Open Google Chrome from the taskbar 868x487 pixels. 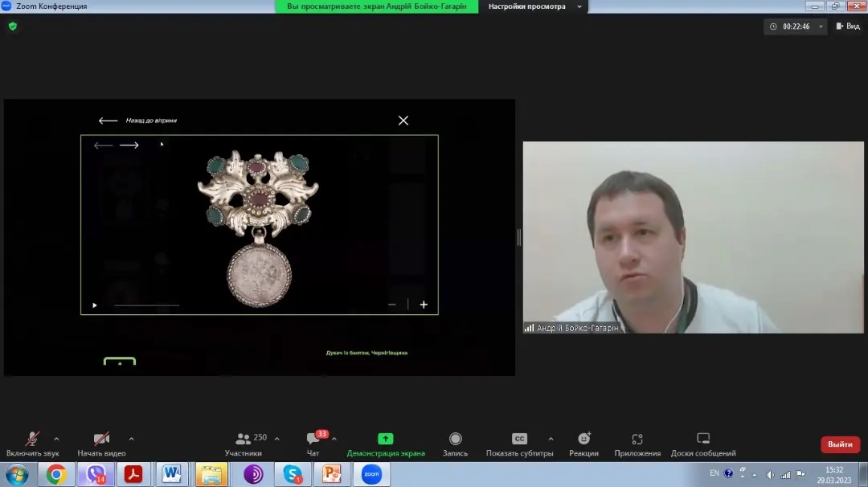pyautogui.click(x=55, y=474)
